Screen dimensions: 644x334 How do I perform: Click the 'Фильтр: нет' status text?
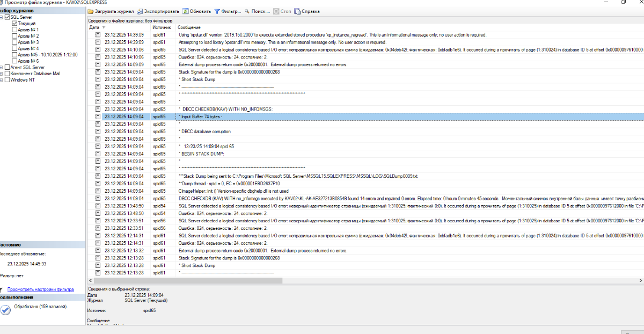tap(11, 275)
